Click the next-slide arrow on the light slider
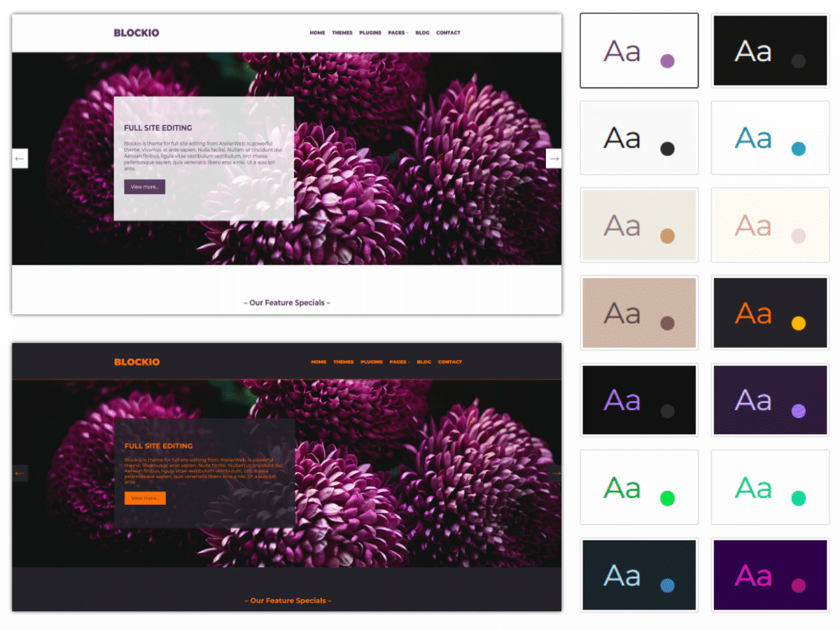840x630 pixels. (553, 158)
